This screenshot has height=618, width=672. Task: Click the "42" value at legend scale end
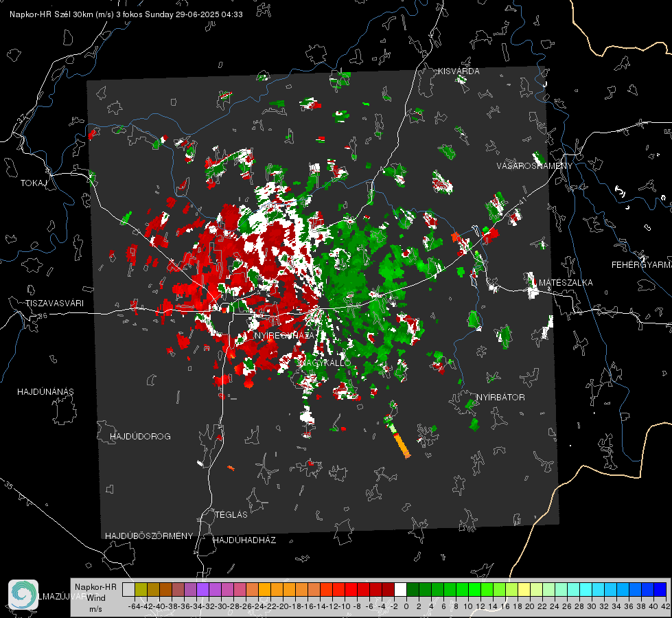click(665, 606)
